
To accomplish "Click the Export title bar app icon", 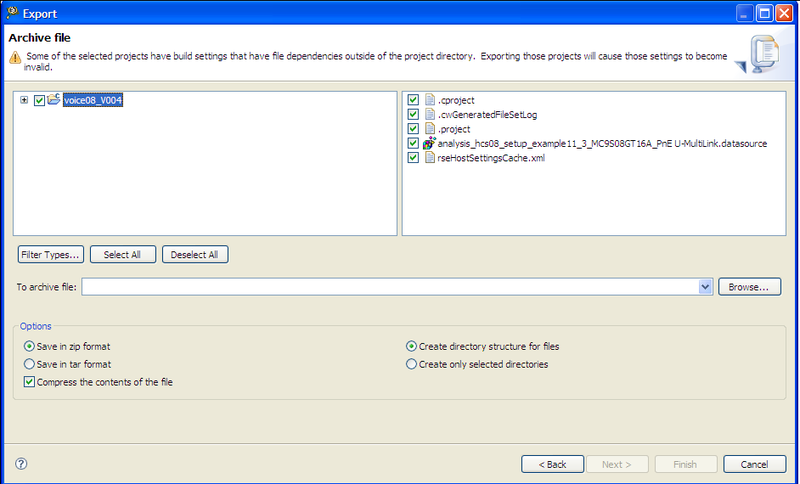I will tap(12, 13).
